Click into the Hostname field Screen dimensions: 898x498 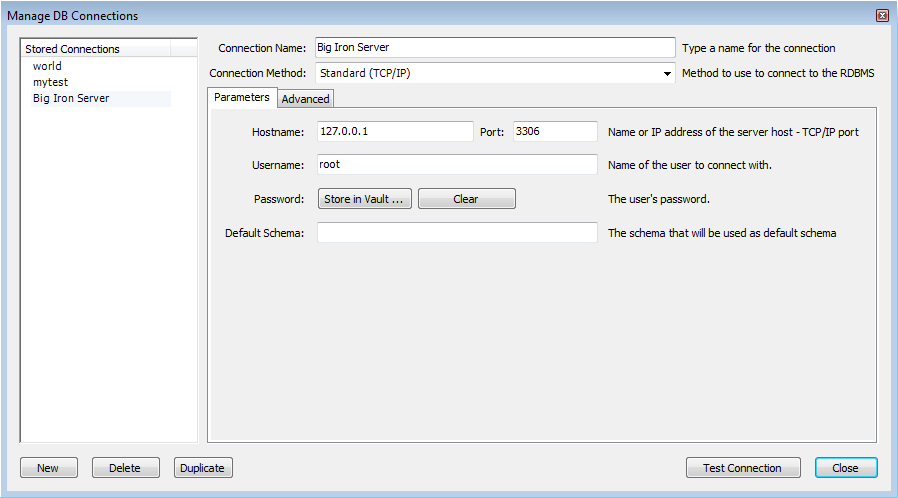tap(395, 131)
